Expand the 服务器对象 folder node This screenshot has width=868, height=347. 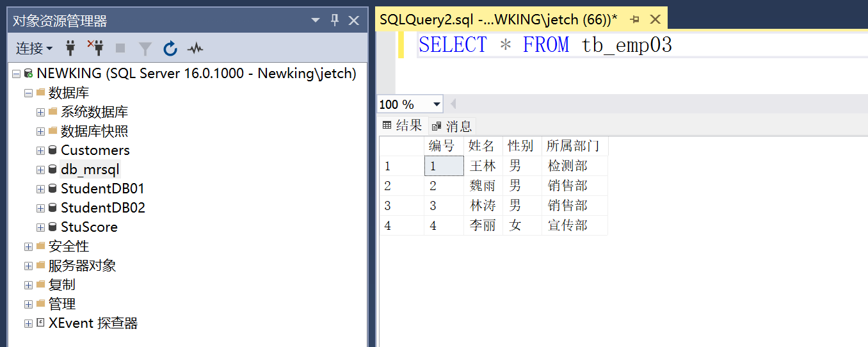(x=28, y=266)
